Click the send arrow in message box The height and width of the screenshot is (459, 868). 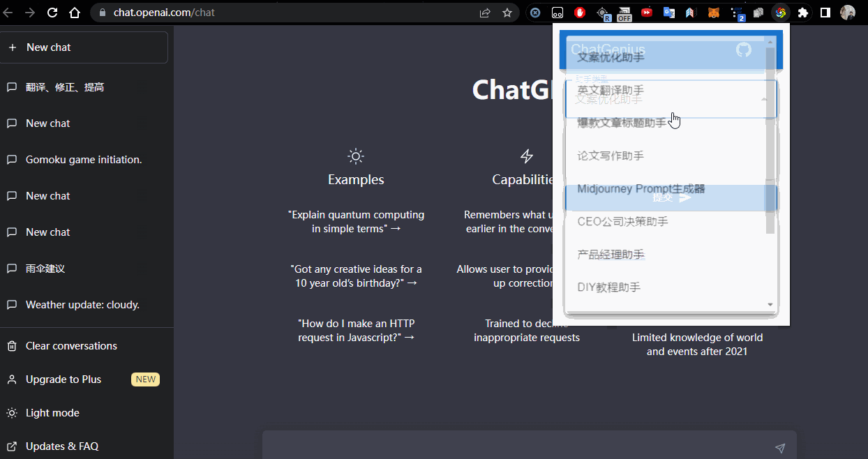780,448
